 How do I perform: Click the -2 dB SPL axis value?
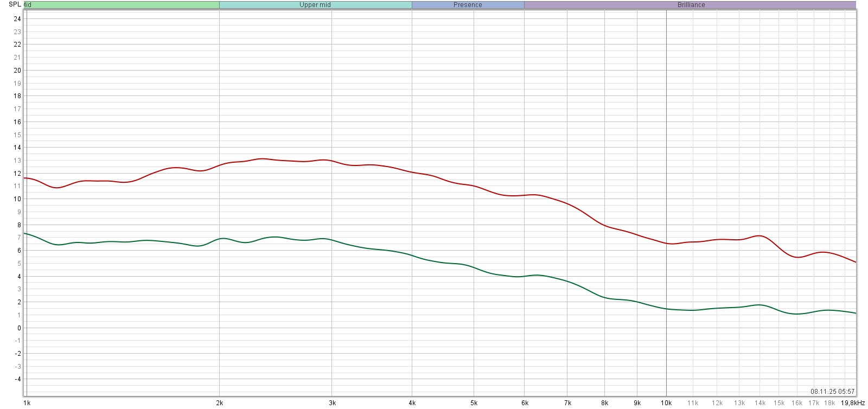(x=18, y=354)
